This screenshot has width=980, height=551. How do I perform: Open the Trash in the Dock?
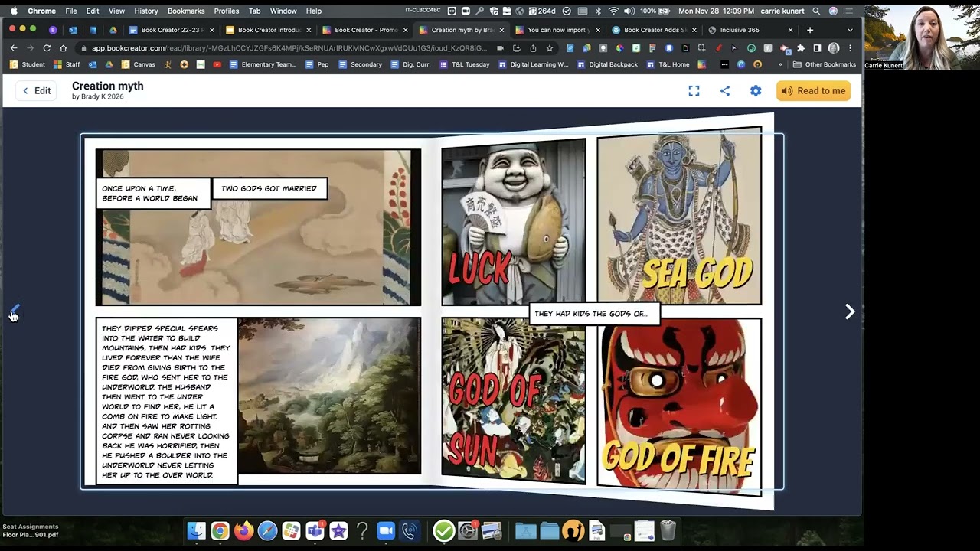668,530
